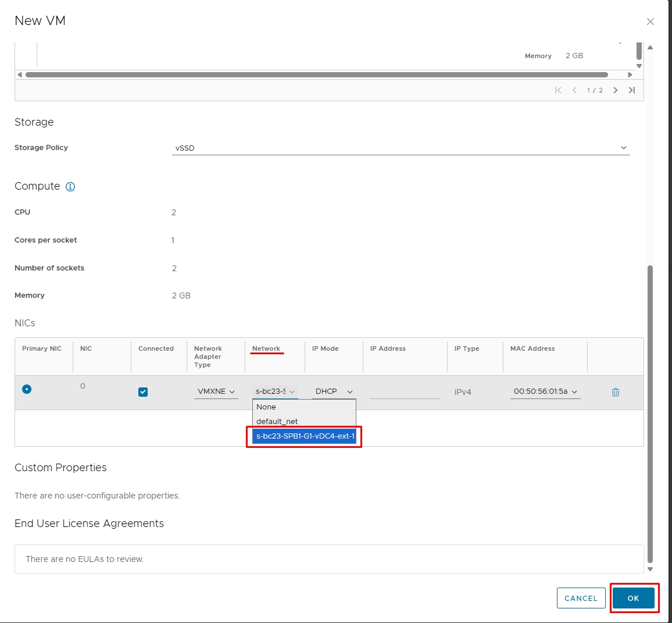Delete NIC 0 with trash icon
This screenshot has width=672, height=623.
616,392
